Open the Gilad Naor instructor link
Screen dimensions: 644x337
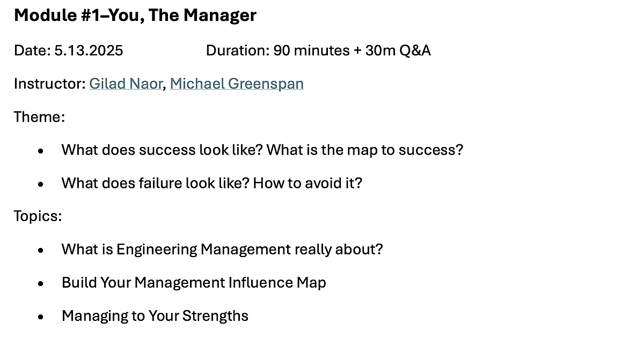pos(126,84)
